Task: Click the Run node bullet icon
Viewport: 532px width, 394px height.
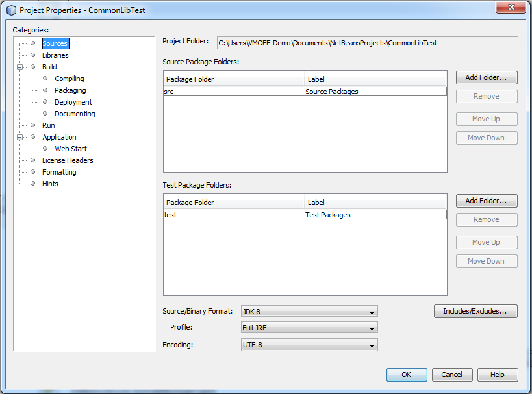Action: pyautogui.click(x=33, y=125)
